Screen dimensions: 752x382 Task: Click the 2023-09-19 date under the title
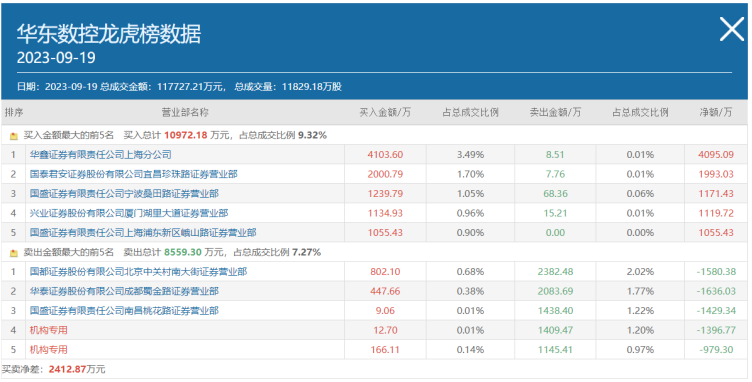click(56, 58)
